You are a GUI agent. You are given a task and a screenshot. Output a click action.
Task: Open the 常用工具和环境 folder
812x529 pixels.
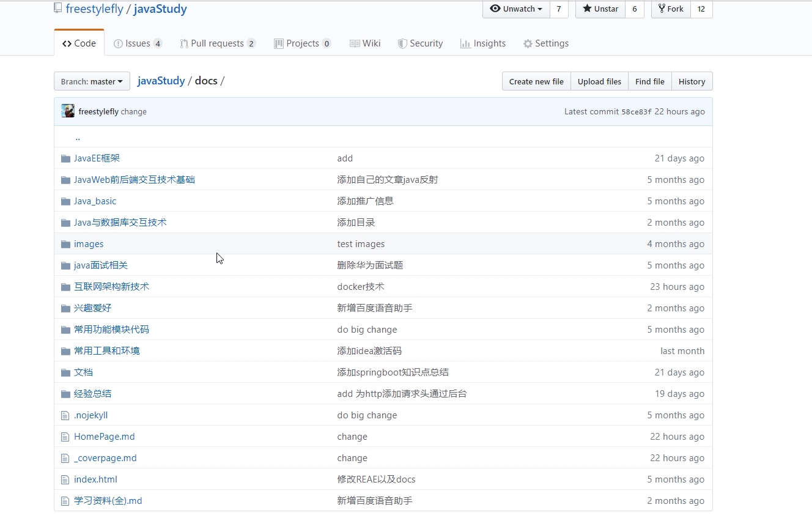pos(106,351)
